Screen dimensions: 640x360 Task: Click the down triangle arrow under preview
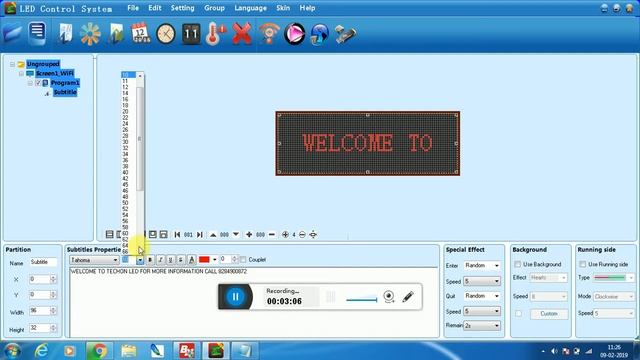(x=236, y=234)
